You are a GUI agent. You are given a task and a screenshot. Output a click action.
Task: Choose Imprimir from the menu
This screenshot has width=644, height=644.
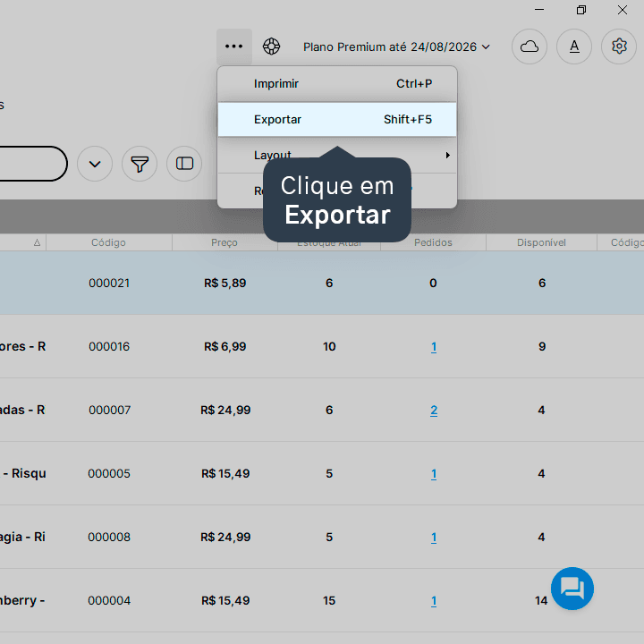pyautogui.click(x=337, y=84)
